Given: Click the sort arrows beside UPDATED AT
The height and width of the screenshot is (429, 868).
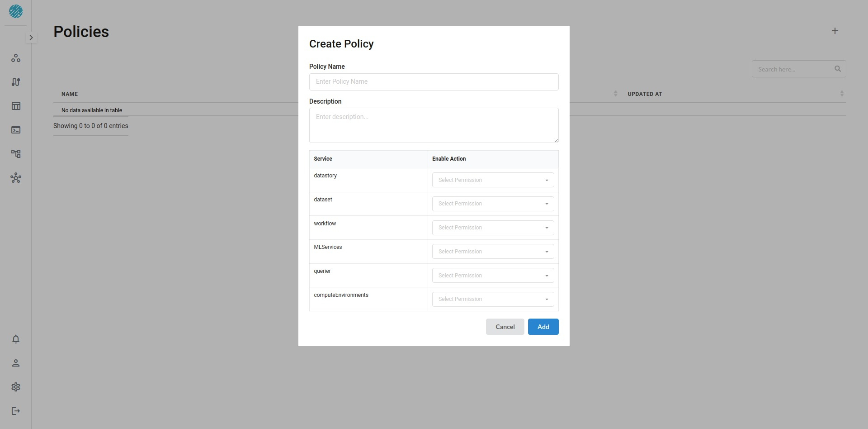Looking at the screenshot, I should point(842,94).
